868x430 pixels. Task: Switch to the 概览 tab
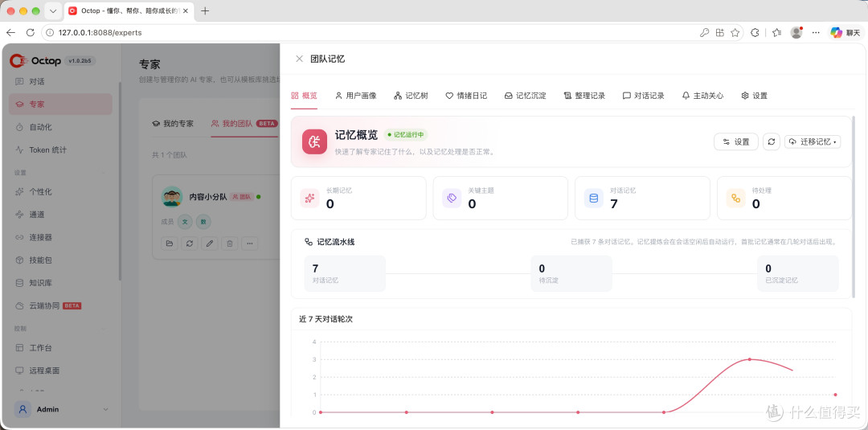[304, 95]
